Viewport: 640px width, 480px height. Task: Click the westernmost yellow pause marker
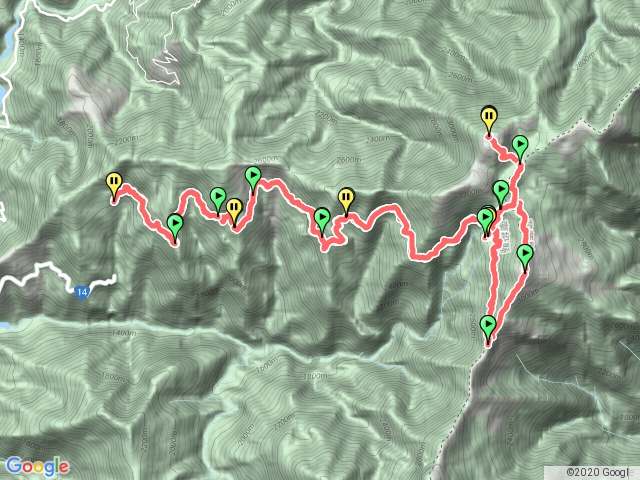point(114,184)
